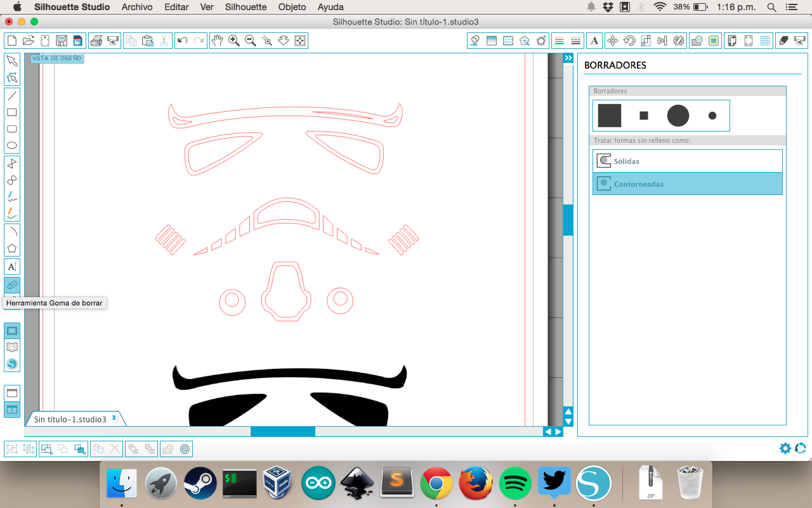Click the vertical scrollbar up arrow
Screen dimensions: 812x508
568,411
